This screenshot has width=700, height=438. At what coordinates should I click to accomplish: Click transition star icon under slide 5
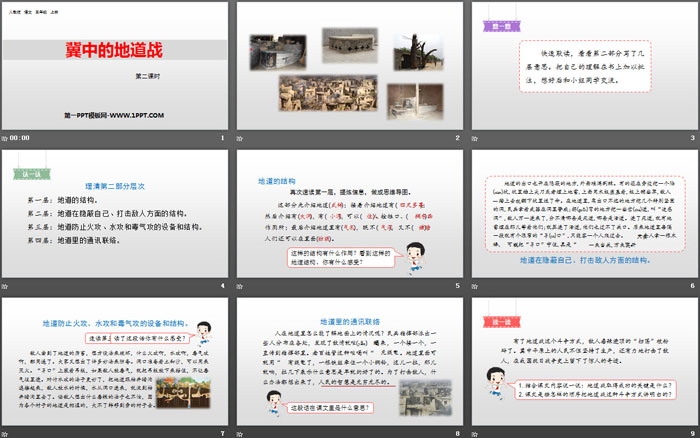[240, 286]
